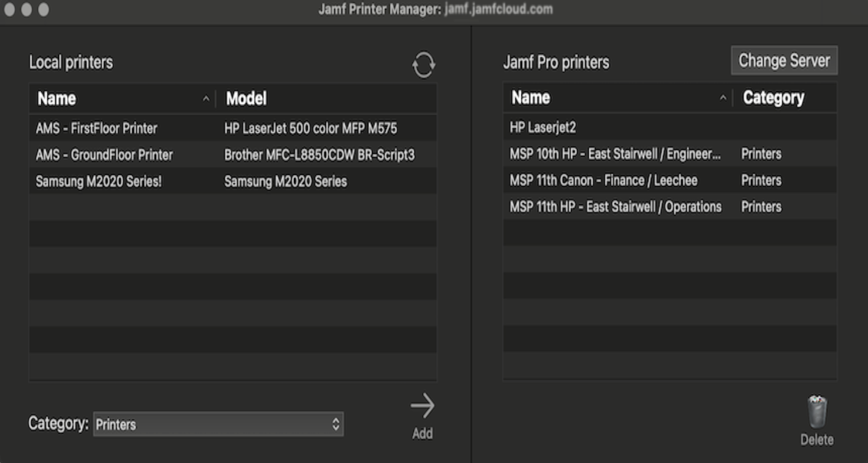Click Printers category of MSP 11th HP Operations row
This screenshot has height=463, width=868.
(761, 207)
